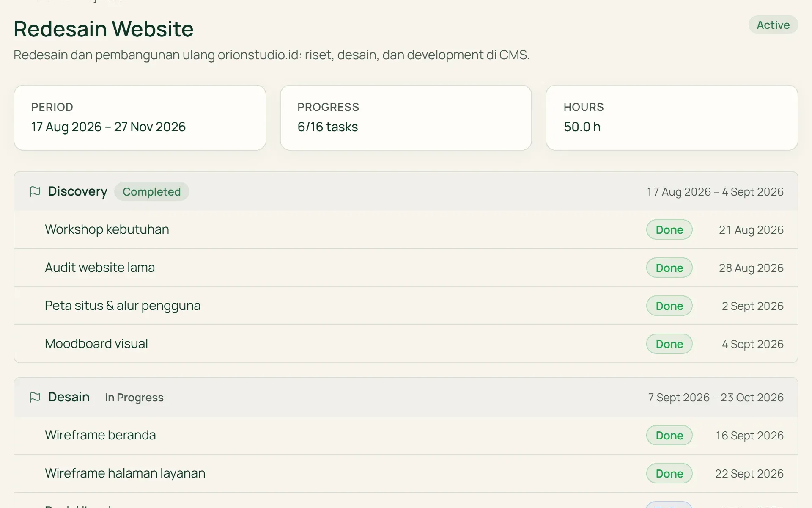This screenshot has height=508, width=812.
Task: Click the Desain milestone flag icon
Action: [35, 397]
